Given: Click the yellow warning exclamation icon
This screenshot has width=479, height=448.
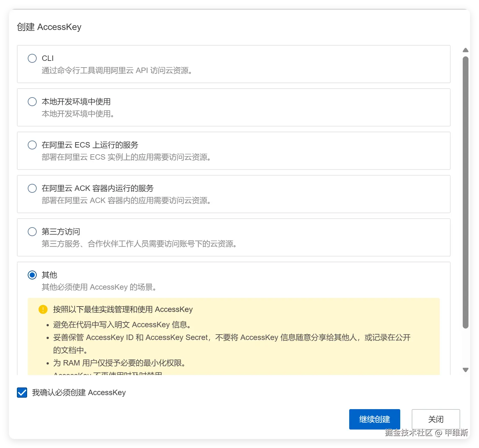Looking at the screenshot, I should [x=43, y=309].
